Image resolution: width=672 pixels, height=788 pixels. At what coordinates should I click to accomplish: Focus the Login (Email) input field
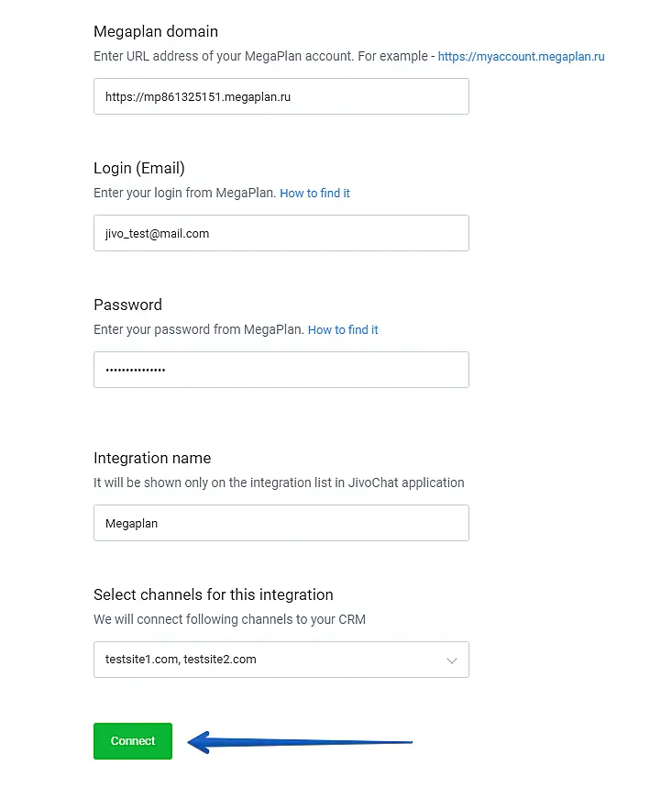pyautogui.click(x=281, y=233)
